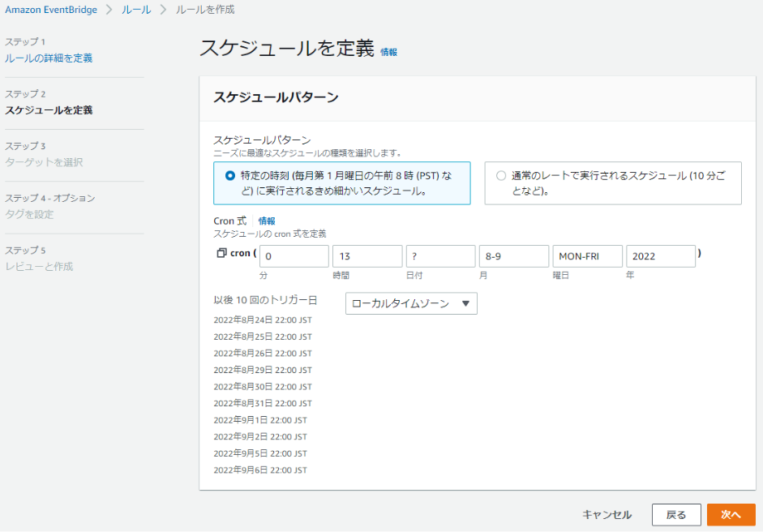Click the dropdown arrow in timezone selector
The image size is (763, 532).
tap(465, 303)
